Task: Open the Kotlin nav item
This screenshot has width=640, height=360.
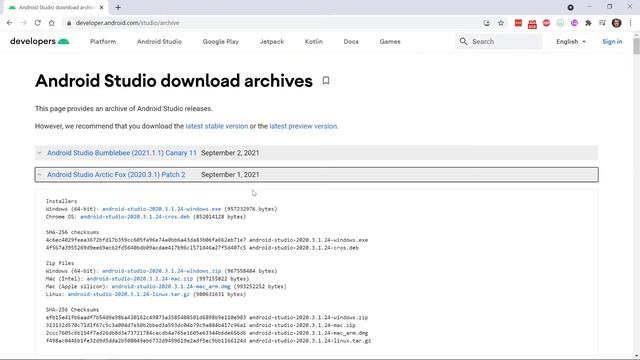Action: pyautogui.click(x=313, y=42)
